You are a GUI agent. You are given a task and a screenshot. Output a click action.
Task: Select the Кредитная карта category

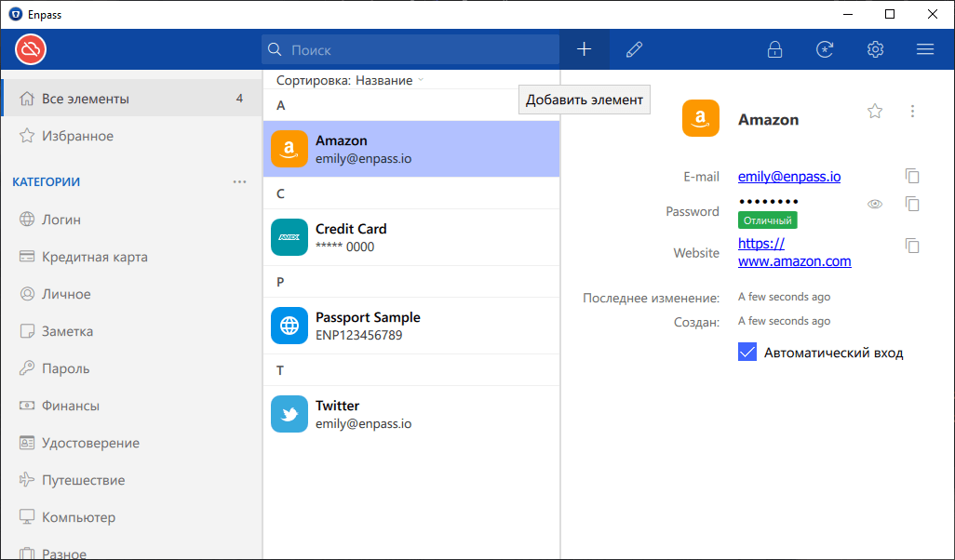pos(131,256)
